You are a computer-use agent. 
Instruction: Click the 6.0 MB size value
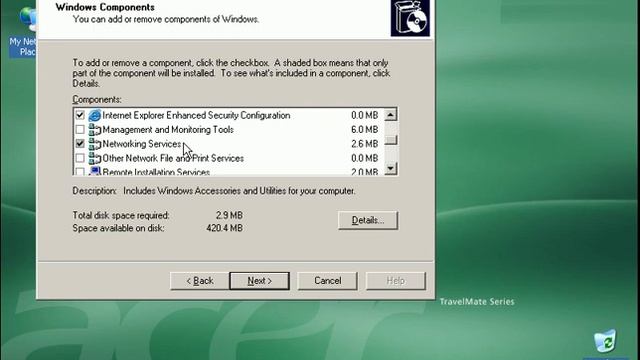pos(364,130)
